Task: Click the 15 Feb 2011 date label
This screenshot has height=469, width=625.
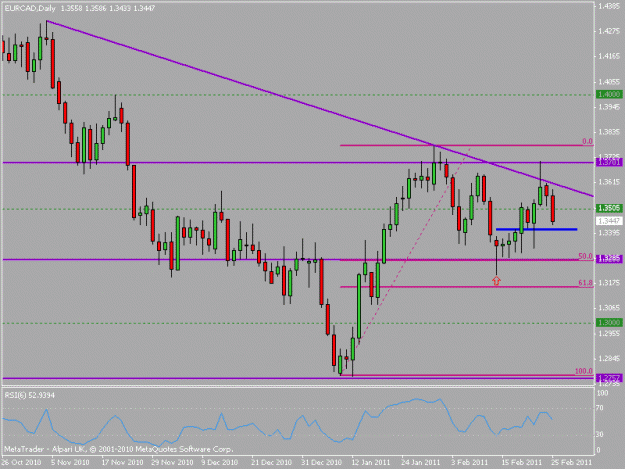Action: click(521, 463)
